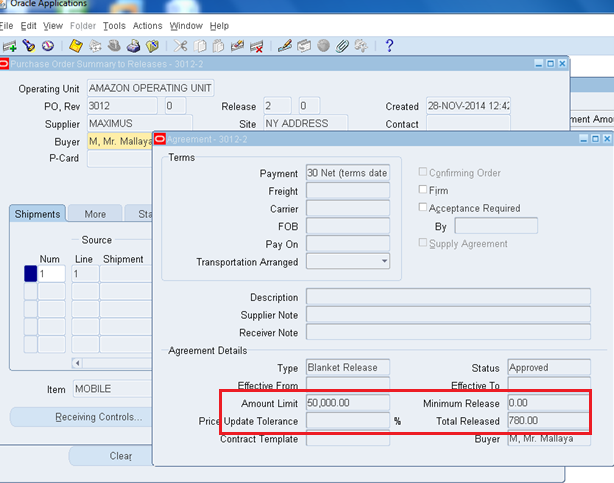Click the Item field showing MOBILE
Image resolution: width=614 pixels, height=483 pixels.
(x=112, y=389)
